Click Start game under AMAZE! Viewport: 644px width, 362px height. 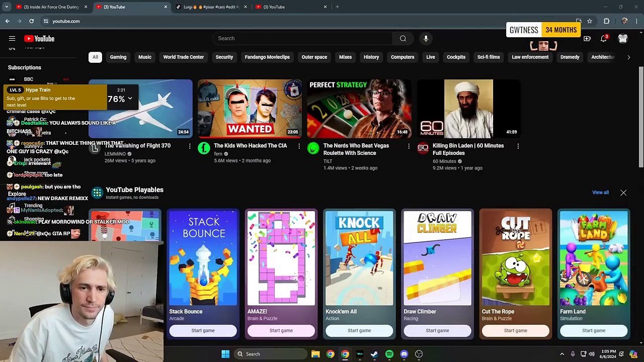coord(281,331)
